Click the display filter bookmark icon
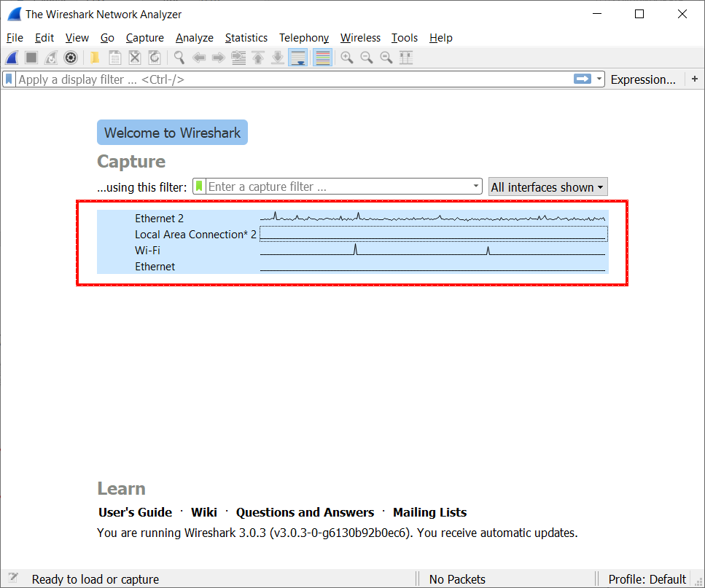The width and height of the screenshot is (705, 588). click(x=9, y=79)
